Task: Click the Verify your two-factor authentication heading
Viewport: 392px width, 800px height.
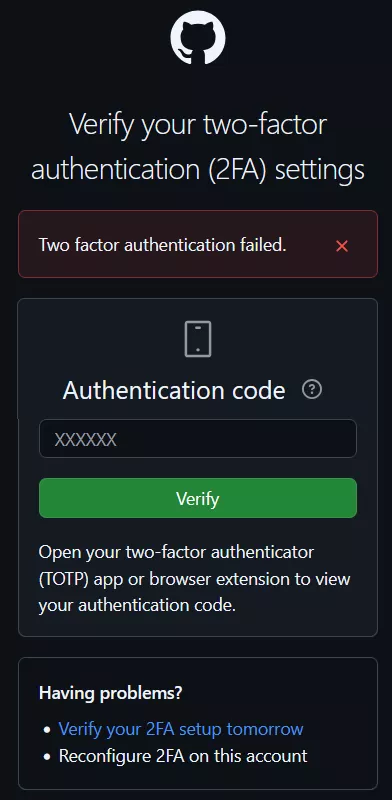Action: click(198, 147)
